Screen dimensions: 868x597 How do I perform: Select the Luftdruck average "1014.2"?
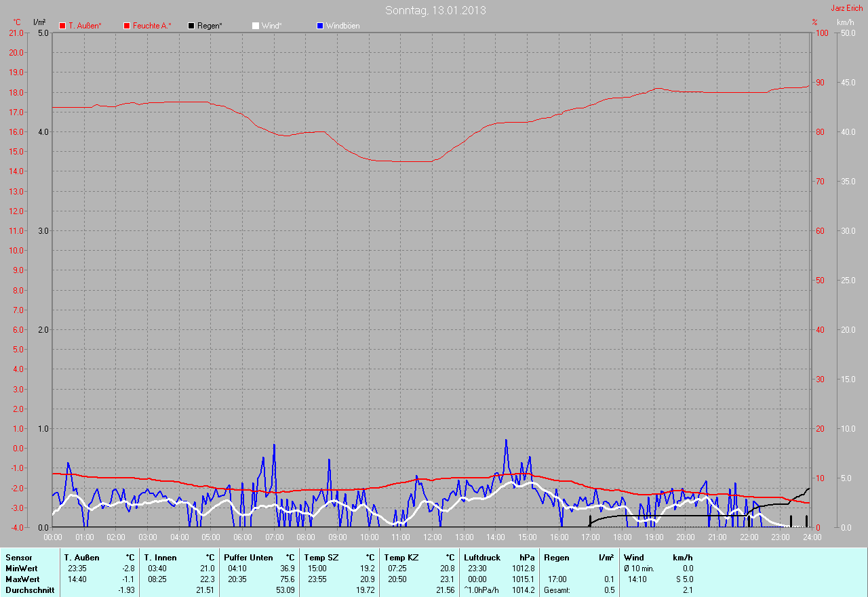[x=524, y=590]
